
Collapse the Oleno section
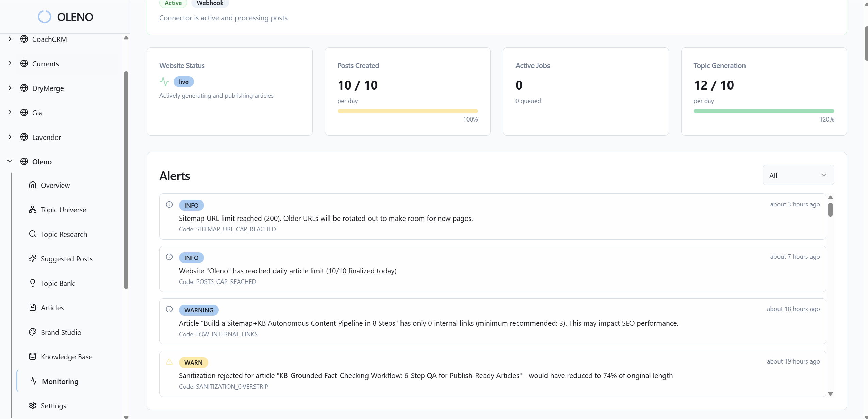click(10, 161)
